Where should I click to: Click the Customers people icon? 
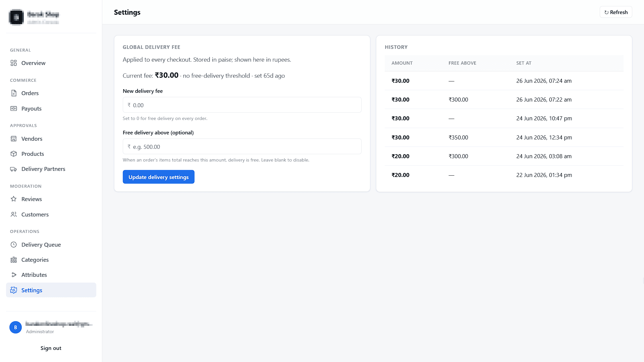13,215
